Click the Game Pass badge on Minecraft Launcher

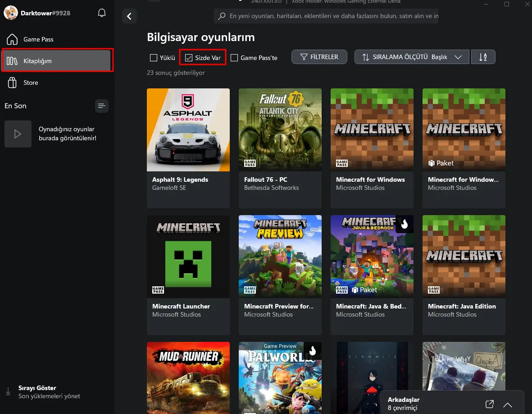(158, 290)
